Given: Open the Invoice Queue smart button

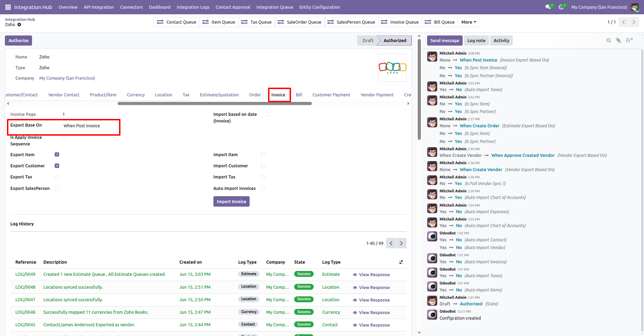Looking at the screenshot, I should tap(400, 22).
